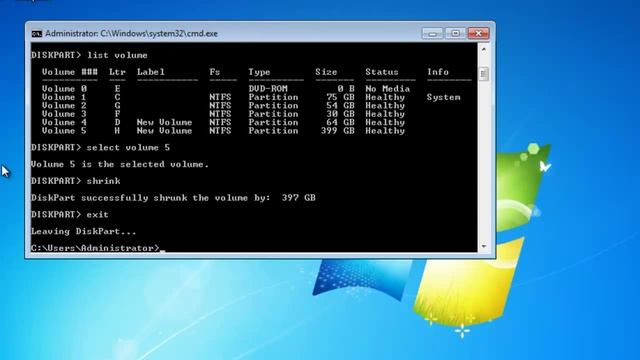Click 'New Volume' label of Volume 4
Viewport: 640px width, 360px height.
164,122
